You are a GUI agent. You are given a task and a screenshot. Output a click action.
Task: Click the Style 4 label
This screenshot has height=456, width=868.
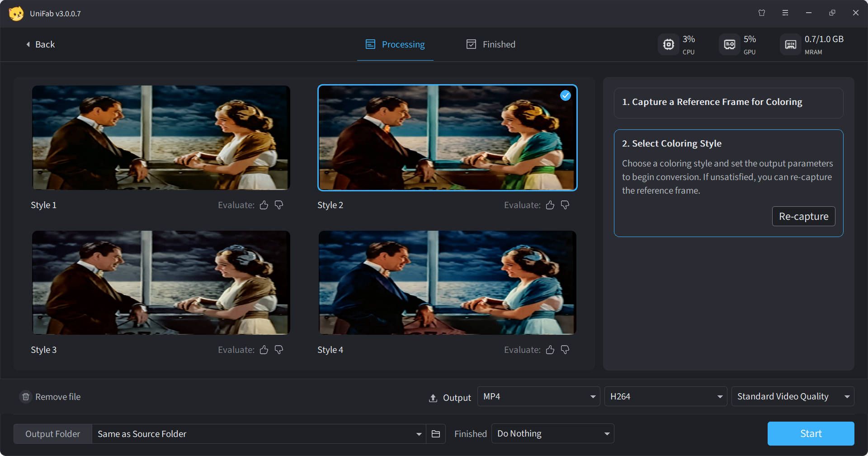point(330,350)
